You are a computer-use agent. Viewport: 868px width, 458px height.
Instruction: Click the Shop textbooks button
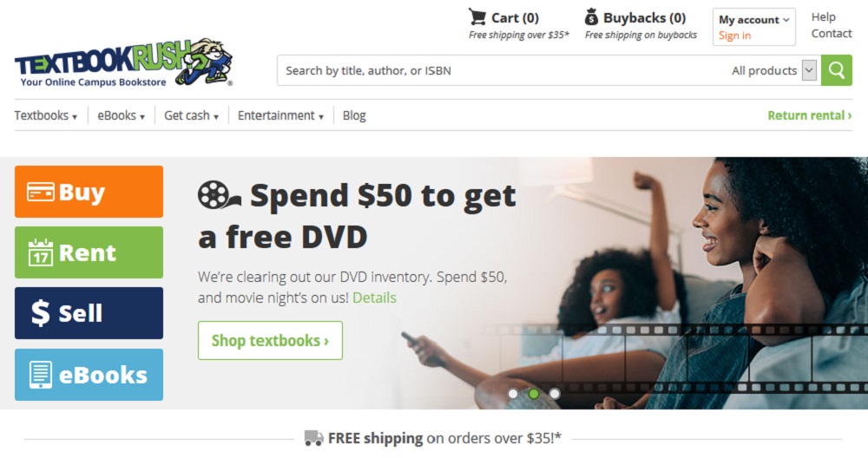point(270,340)
